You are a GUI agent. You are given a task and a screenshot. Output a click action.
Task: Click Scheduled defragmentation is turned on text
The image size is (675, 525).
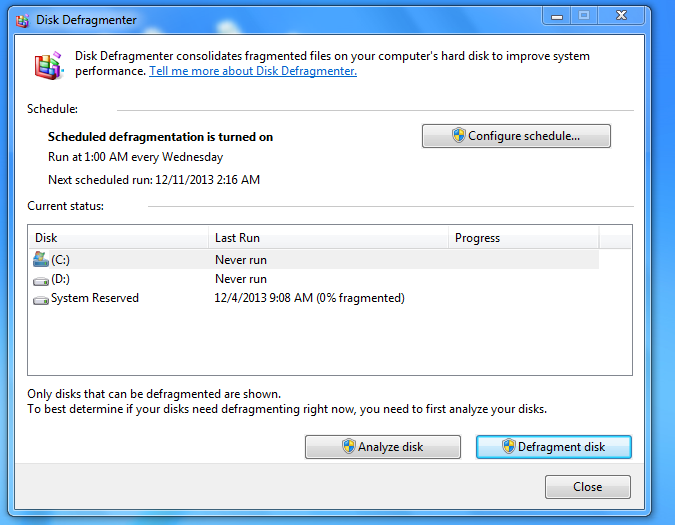160,137
